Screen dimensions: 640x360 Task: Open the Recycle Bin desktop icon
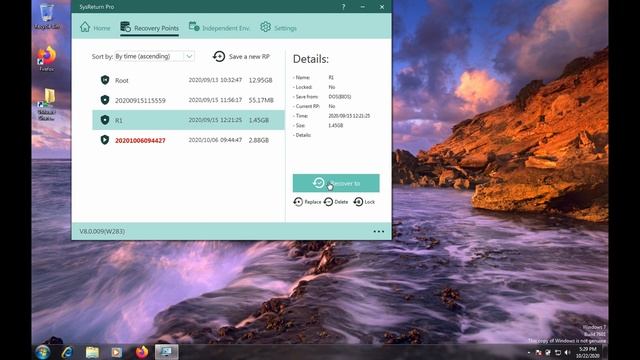(47, 16)
